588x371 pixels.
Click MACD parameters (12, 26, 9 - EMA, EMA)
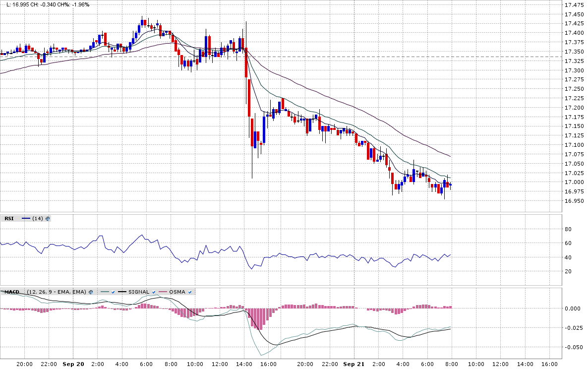(57, 292)
